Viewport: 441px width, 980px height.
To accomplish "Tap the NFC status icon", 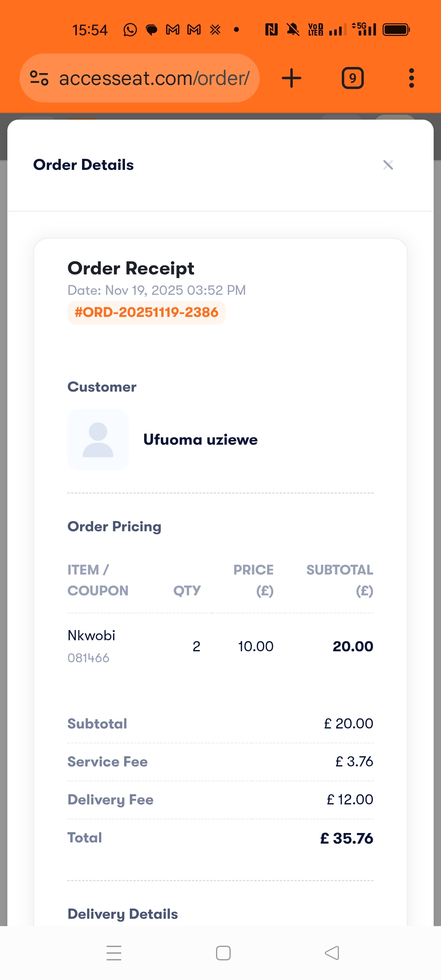I will [271, 30].
